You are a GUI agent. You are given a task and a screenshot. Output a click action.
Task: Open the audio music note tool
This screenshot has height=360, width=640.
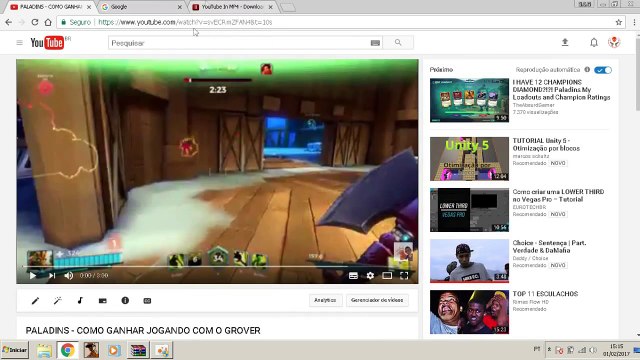coord(80,300)
